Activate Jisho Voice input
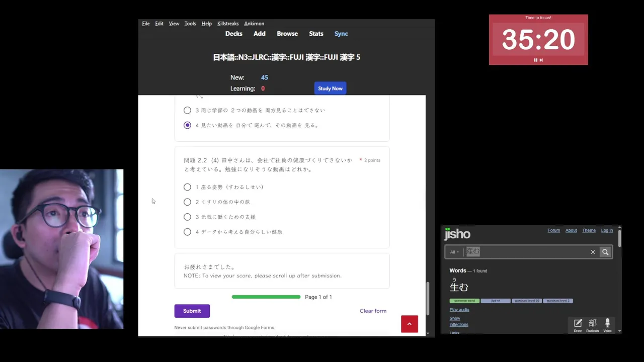Screen dimensions: 644x362 tap(607, 325)
